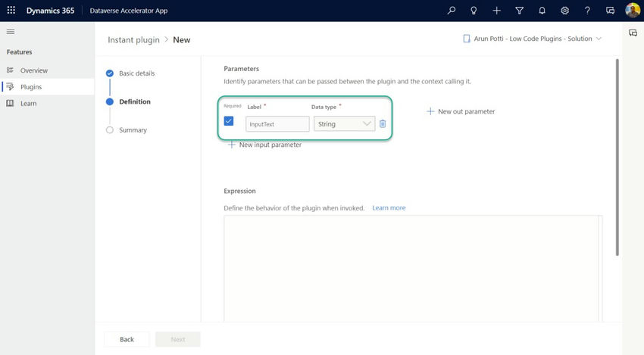Click the help question mark icon
The image size is (644, 355).
pos(587,11)
